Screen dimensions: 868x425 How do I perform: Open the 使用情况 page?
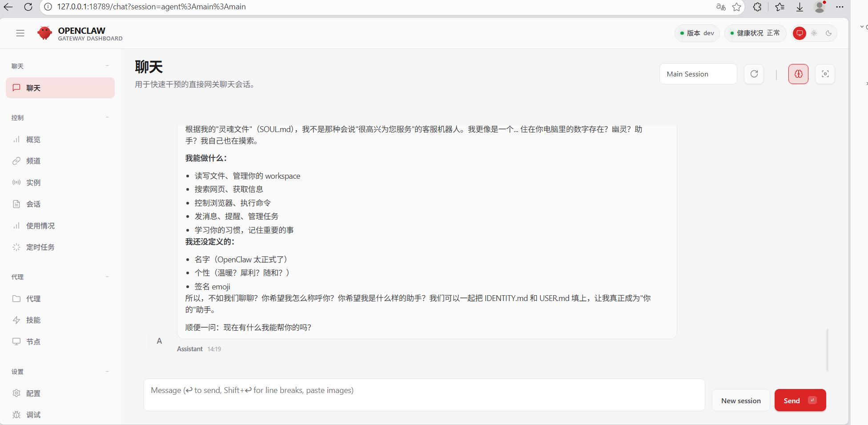pos(40,225)
